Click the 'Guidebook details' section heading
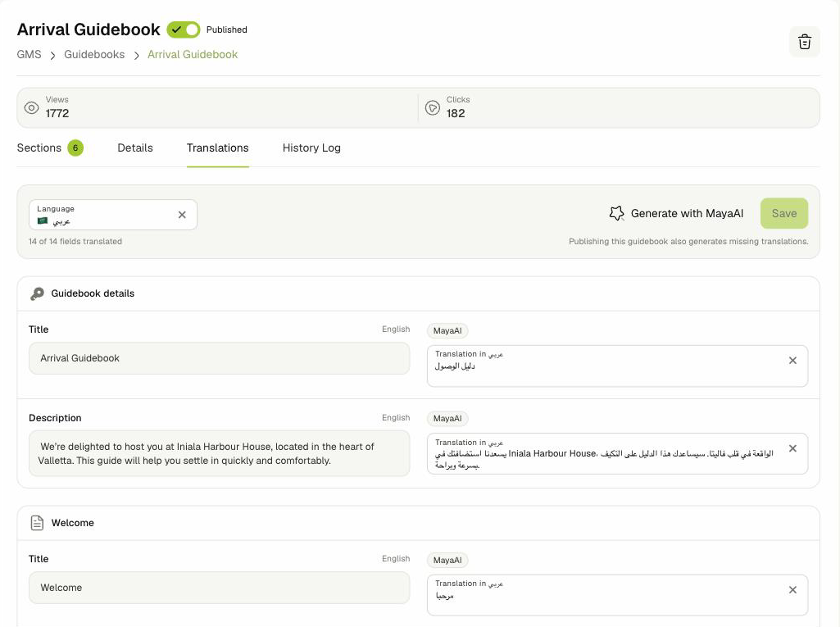 click(x=93, y=293)
